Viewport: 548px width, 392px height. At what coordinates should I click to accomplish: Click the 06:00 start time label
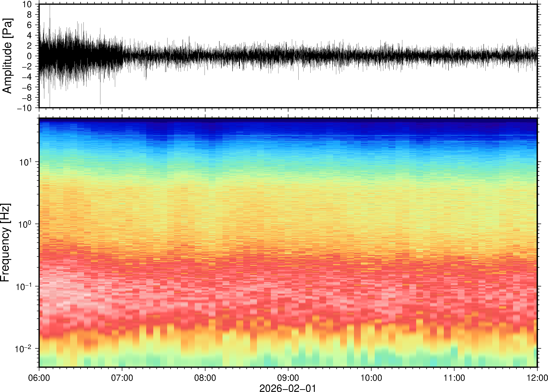tap(39, 378)
